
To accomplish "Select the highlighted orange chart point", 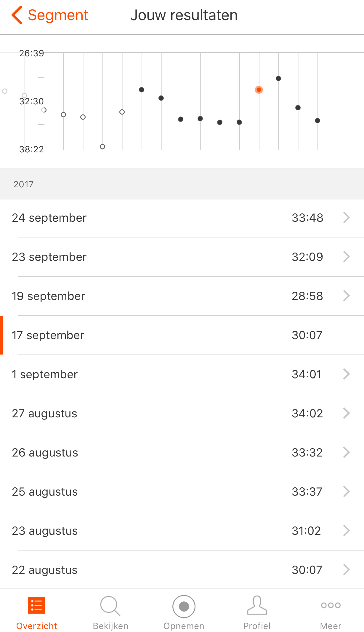I will click(x=259, y=90).
